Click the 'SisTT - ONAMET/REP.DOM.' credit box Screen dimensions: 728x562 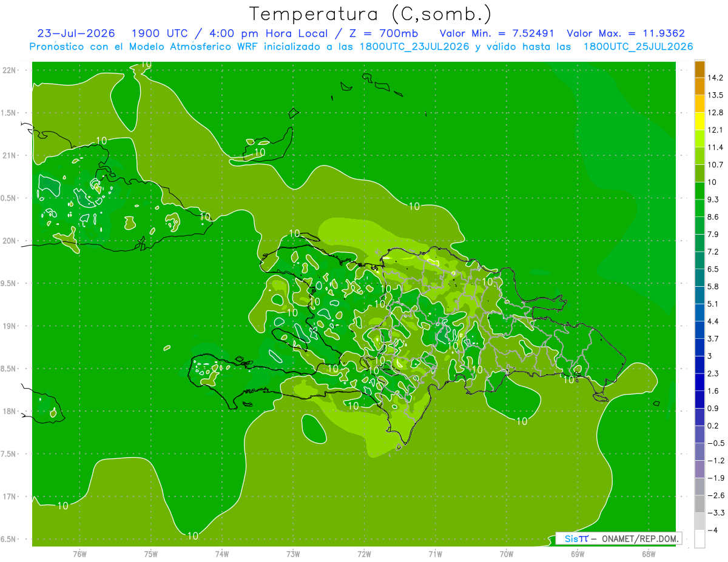tap(619, 538)
